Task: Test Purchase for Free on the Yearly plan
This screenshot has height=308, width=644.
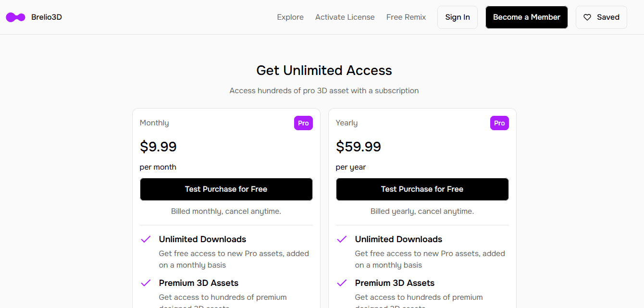Action: [422, 189]
